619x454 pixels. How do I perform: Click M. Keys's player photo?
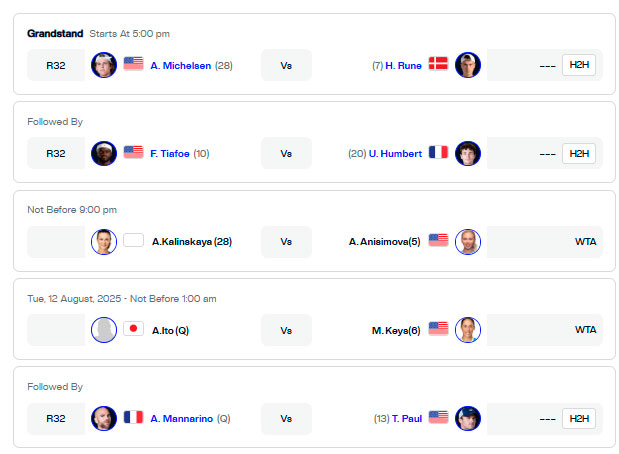pyautogui.click(x=468, y=330)
